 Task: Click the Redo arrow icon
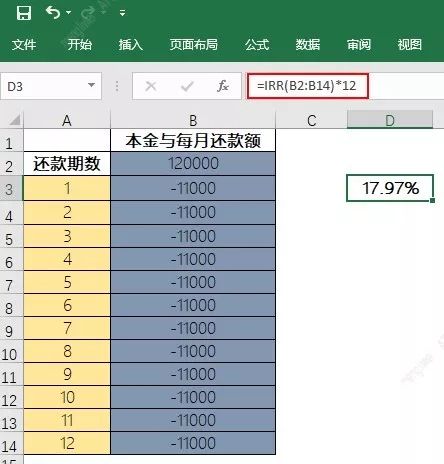tap(88, 13)
